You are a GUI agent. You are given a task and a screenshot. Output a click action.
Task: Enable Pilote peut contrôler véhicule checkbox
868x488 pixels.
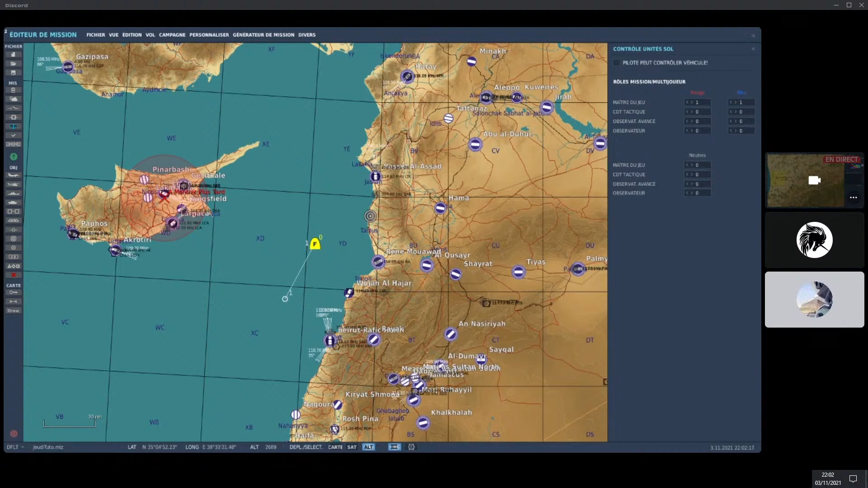tap(616, 63)
